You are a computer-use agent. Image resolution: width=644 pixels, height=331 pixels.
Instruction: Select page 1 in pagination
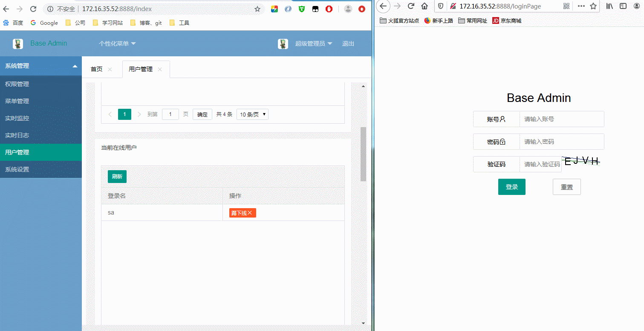pos(124,114)
